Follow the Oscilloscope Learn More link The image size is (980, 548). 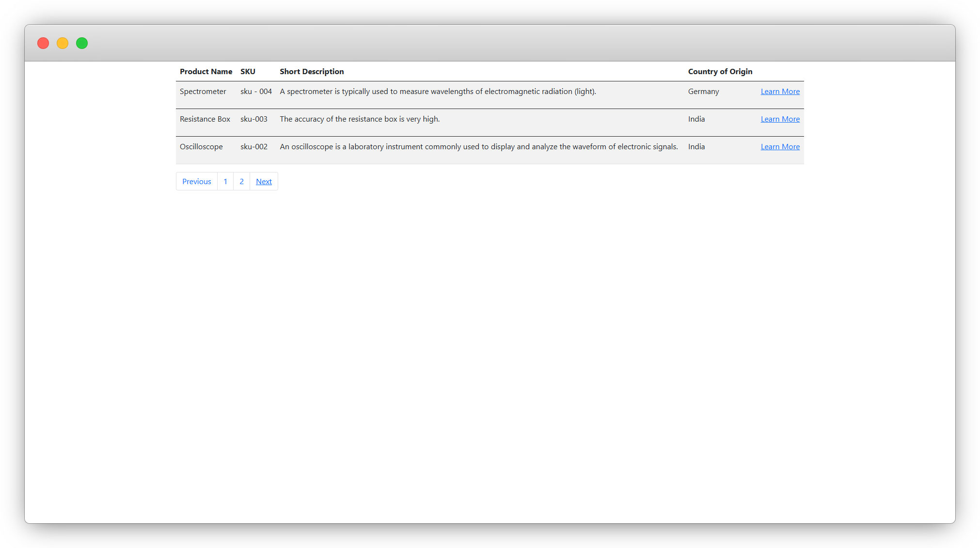780,147
